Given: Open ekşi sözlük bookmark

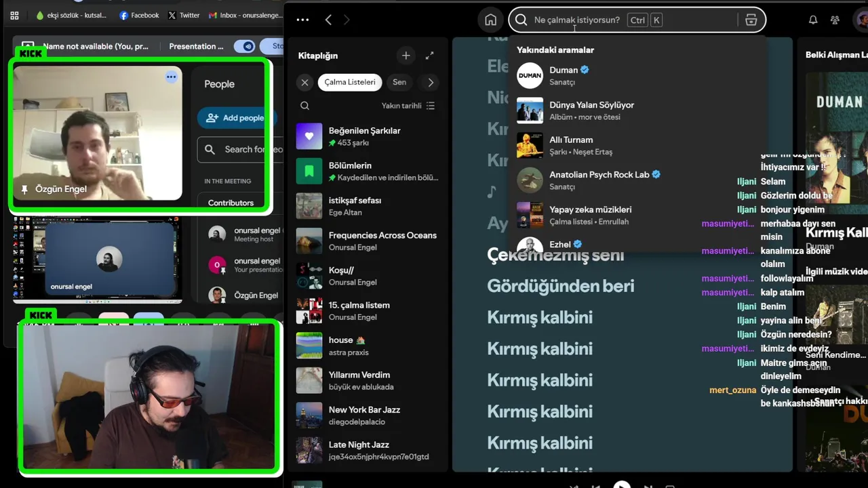Looking at the screenshot, I should 71,15.
